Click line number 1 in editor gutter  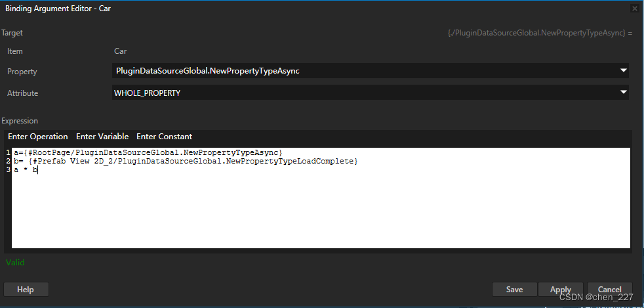pyautogui.click(x=9, y=153)
